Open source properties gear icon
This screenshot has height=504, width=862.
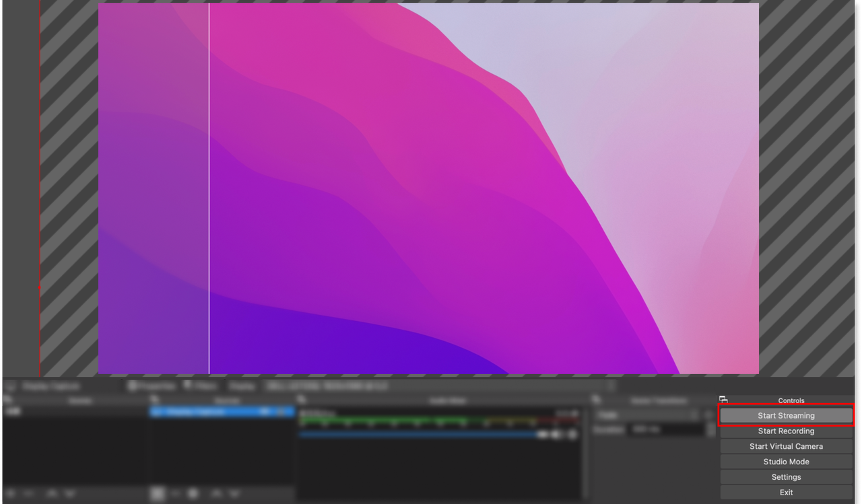tap(193, 493)
